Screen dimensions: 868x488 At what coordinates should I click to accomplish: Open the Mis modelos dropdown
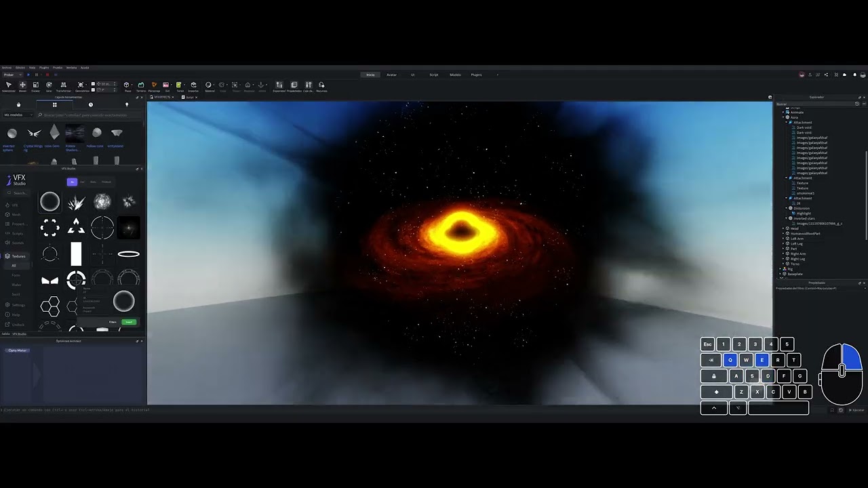click(18, 115)
